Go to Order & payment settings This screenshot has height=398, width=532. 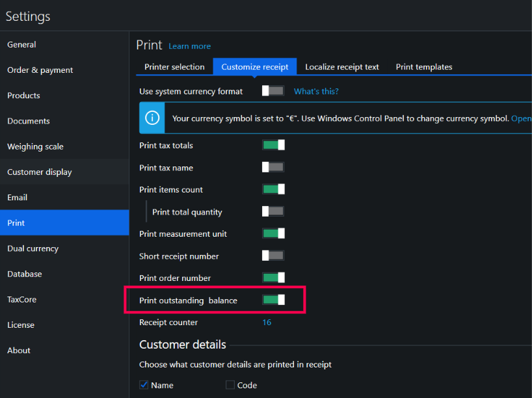(x=64, y=70)
